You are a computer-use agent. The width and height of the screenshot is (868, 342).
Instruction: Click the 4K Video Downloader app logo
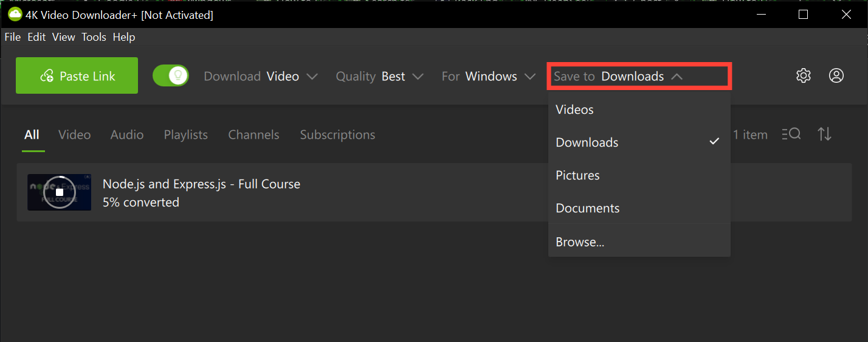[15, 15]
